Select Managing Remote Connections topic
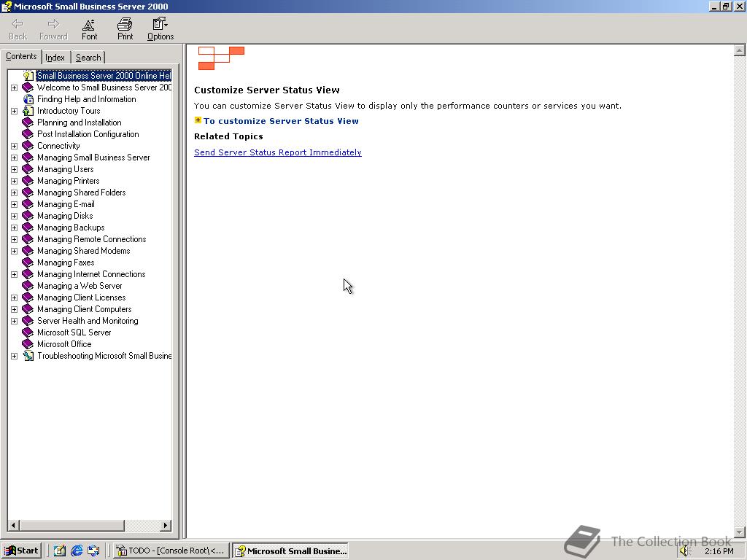Image resolution: width=747 pixels, height=560 pixels. click(x=91, y=239)
